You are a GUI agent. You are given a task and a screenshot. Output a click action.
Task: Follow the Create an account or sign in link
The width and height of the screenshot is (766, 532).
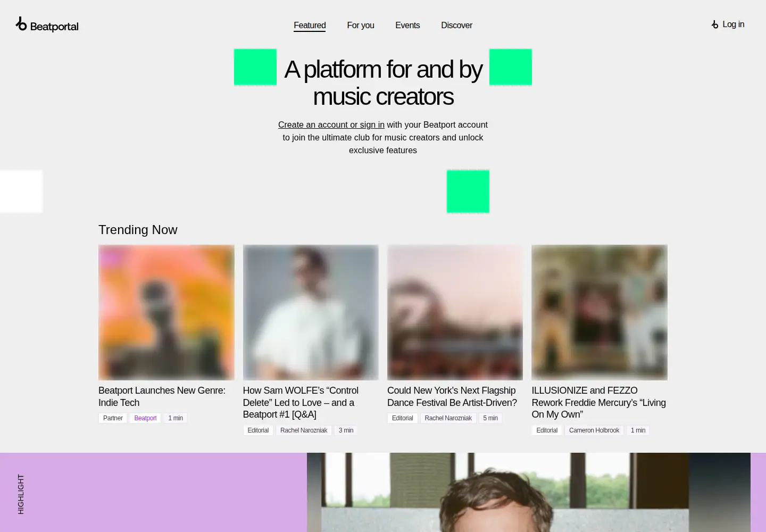(x=331, y=124)
